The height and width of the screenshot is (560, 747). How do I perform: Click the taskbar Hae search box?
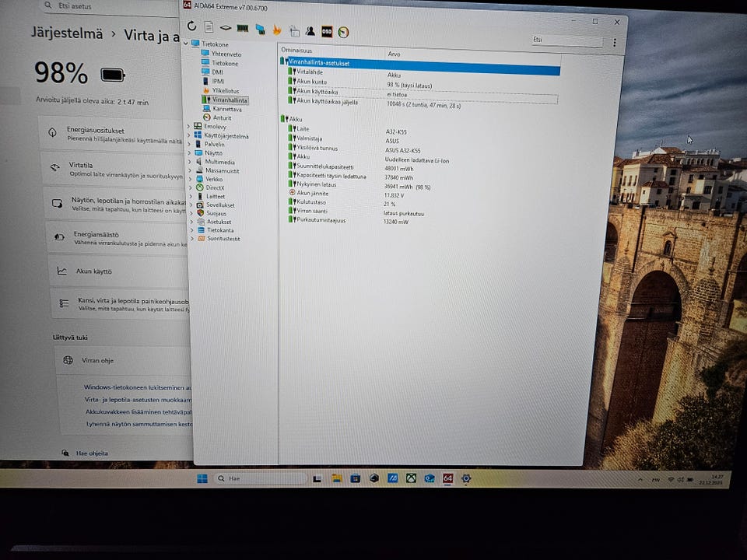tap(261, 478)
